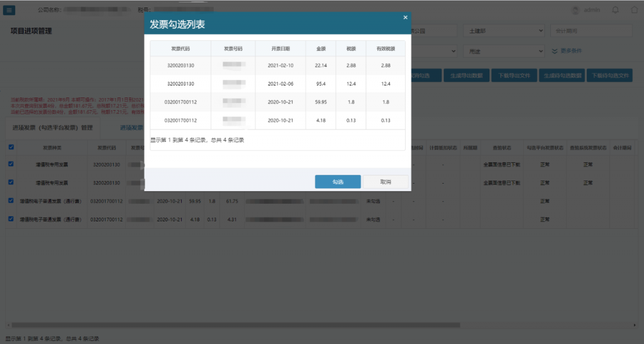Confirm with the 勾选 button in dialog

click(338, 182)
